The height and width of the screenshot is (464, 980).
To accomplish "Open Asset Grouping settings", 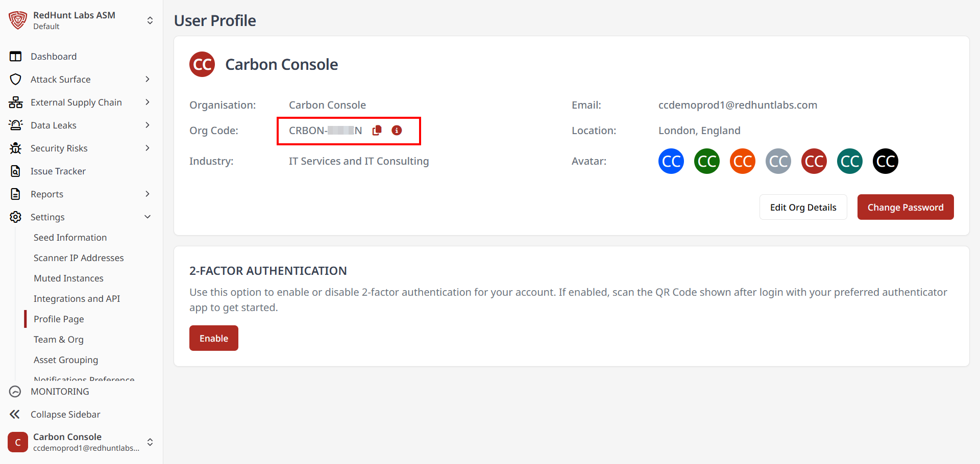I will click(x=66, y=360).
